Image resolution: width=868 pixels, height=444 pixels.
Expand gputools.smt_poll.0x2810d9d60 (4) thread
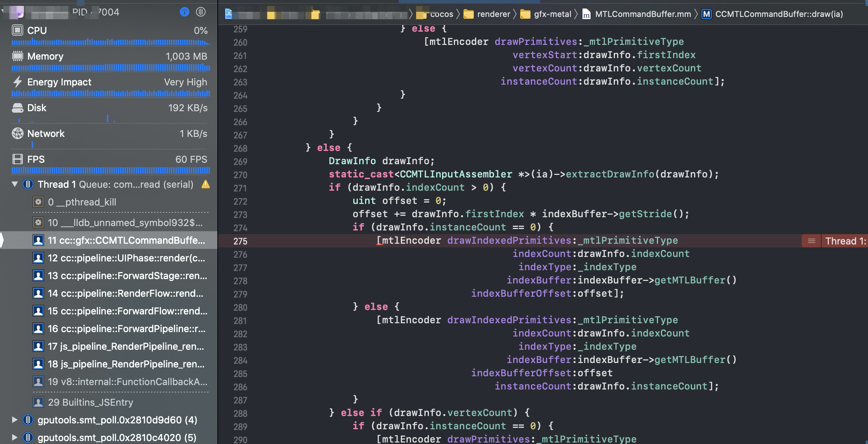click(x=15, y=420)
